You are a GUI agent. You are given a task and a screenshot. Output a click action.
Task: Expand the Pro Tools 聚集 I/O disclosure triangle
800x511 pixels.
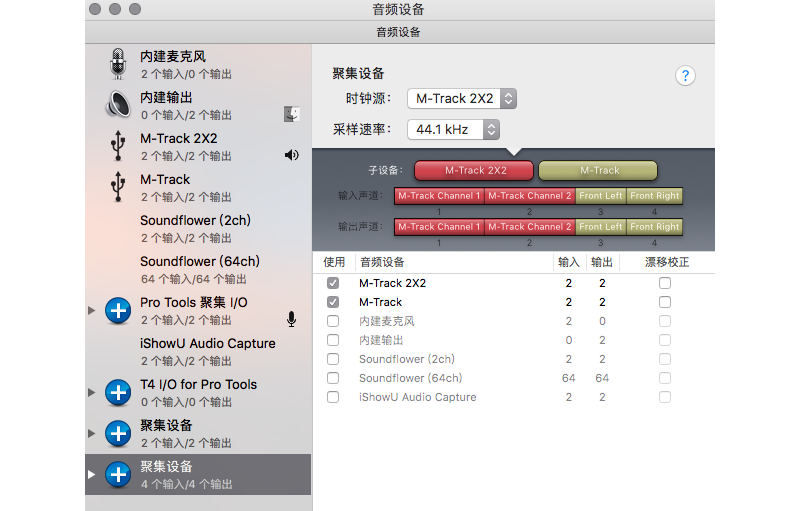(91, 310)
